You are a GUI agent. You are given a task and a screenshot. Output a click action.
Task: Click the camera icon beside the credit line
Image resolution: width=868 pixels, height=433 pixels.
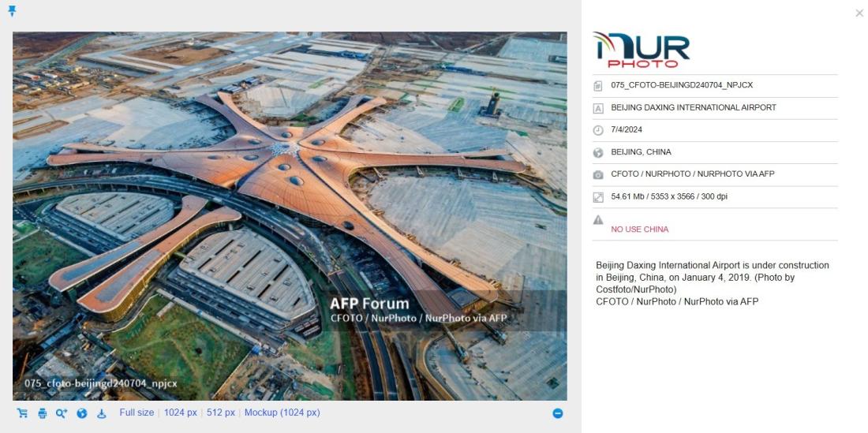(x=598, y=175)
